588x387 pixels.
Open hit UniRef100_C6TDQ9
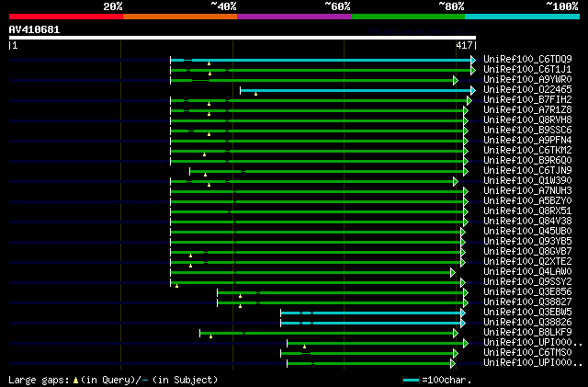527,59
